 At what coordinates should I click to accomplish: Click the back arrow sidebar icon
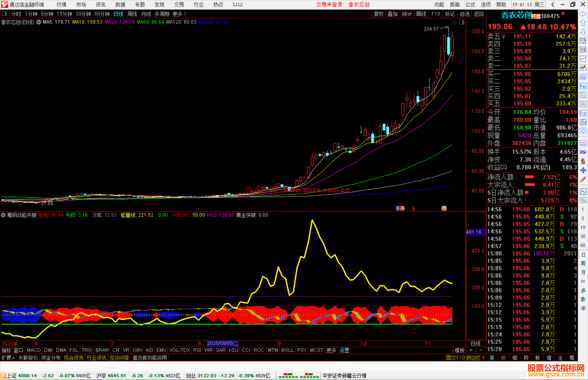click(x=583, y=14)
